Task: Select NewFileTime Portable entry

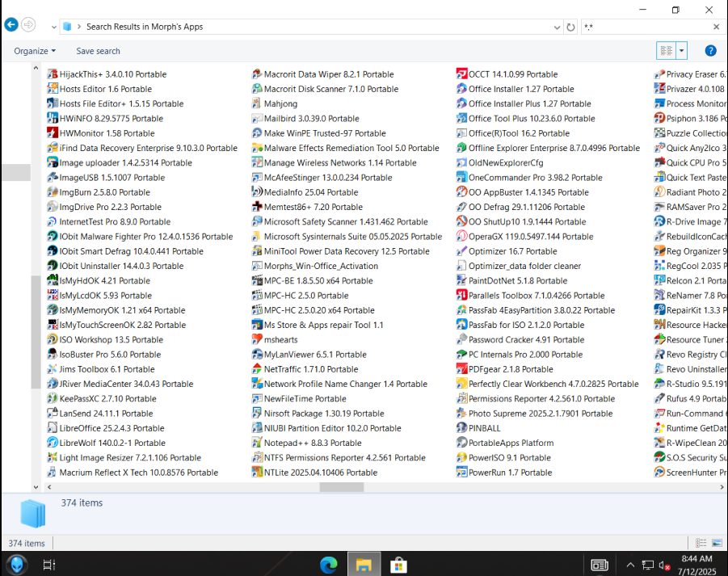Action: coord(299,399)
